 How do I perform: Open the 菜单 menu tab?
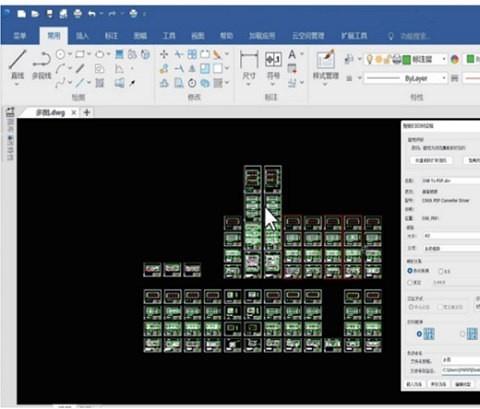[20, 36]
